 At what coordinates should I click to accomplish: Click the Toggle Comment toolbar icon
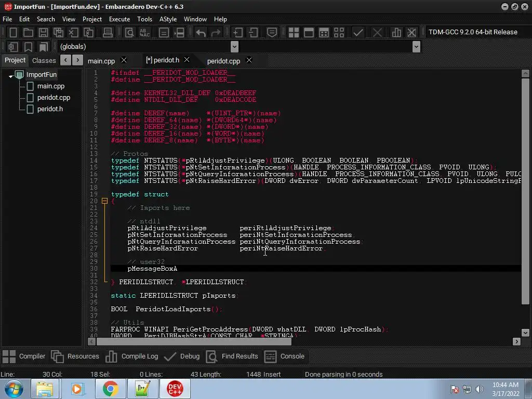[x=272, y=33]
